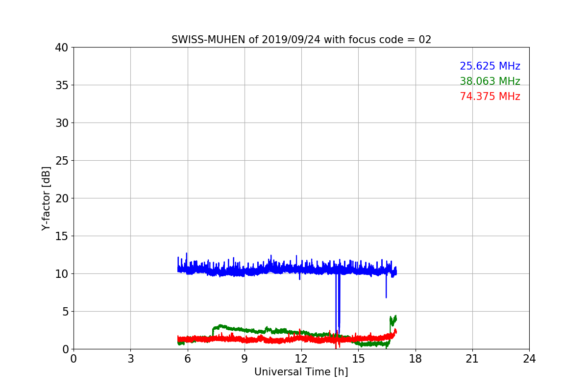Click the y-axis tick label 30
The height and width of the screenshot is (392, 588).
click(61, 123)
